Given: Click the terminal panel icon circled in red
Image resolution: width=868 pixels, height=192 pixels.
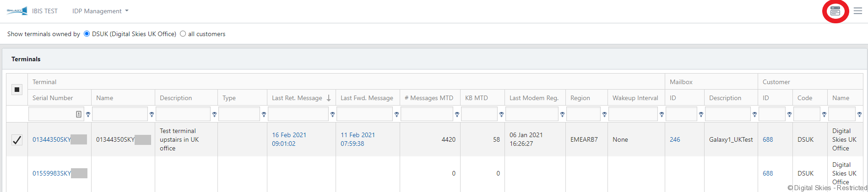Looking at the screenshot, I should 835,11.
